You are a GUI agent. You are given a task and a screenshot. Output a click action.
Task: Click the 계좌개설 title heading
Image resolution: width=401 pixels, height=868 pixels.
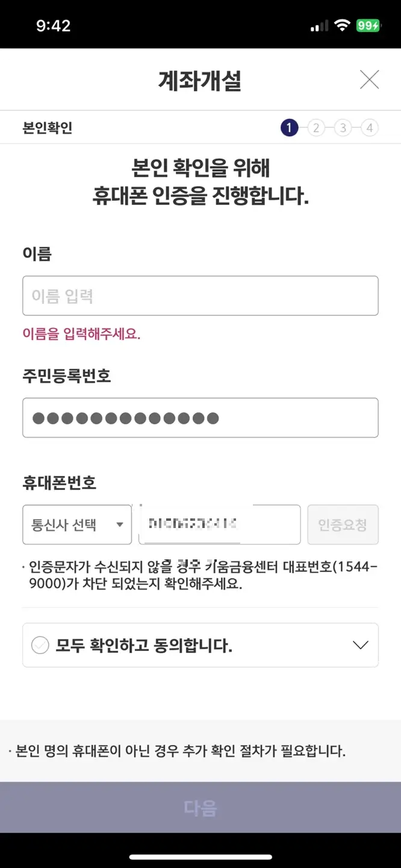(200, 79)
